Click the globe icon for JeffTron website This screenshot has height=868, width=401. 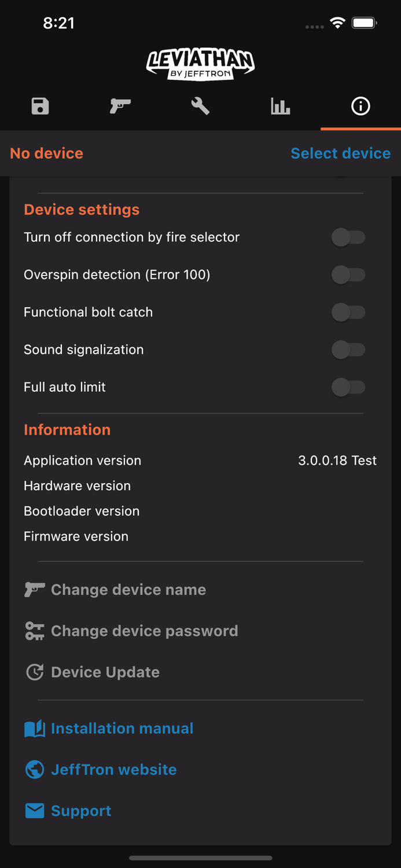coord(35,770)
